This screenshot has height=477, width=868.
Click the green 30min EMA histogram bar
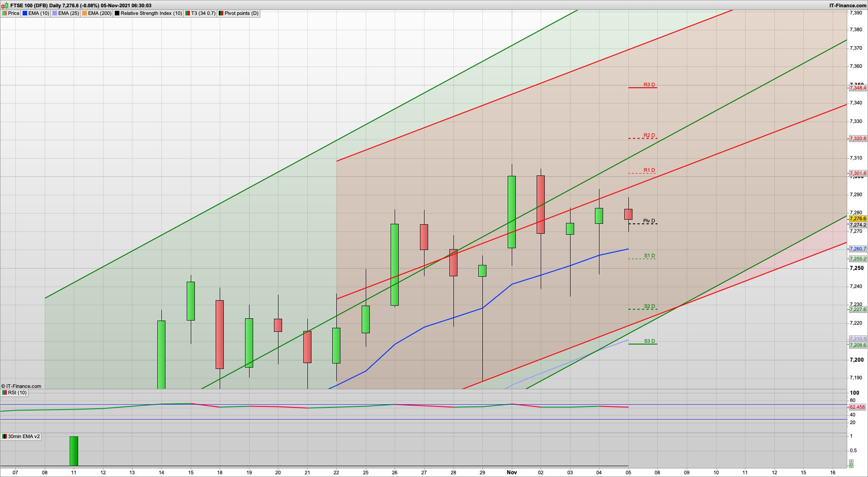click(74, 451)
